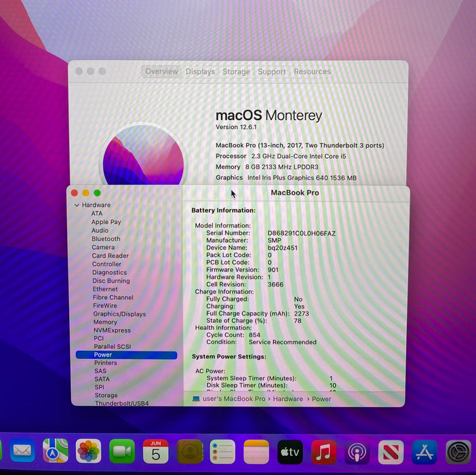
Task: Click the Version 12.6.1 text
Action: coord(236,127)
